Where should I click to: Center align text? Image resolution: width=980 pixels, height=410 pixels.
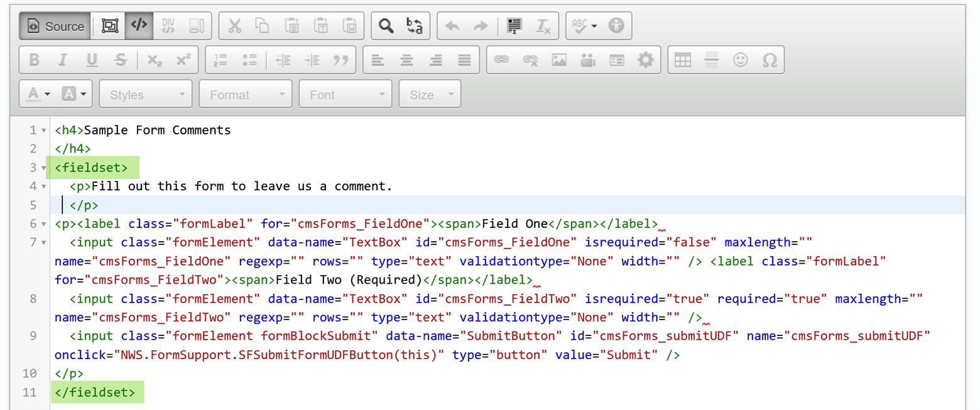tap(406, 60)
